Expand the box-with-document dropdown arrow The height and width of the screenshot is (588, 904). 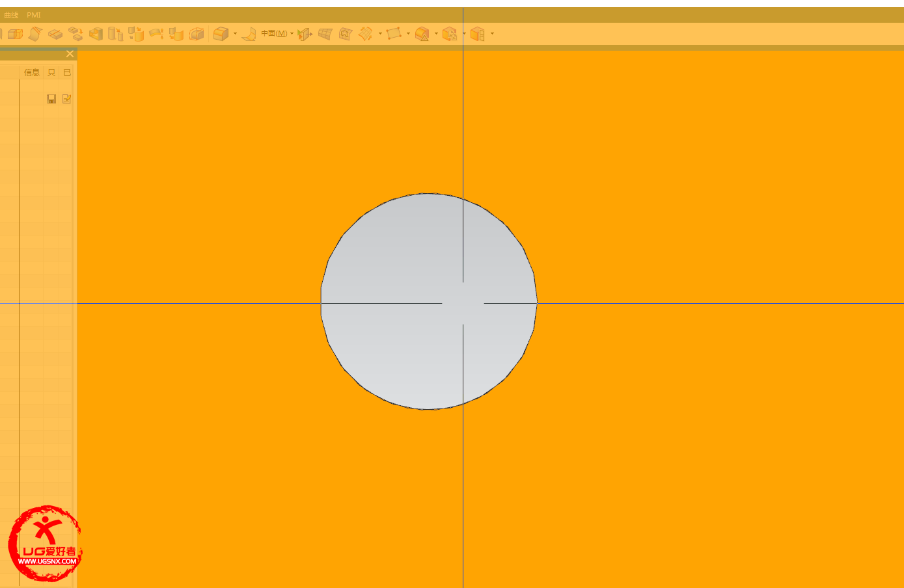[x=464, y=34]
